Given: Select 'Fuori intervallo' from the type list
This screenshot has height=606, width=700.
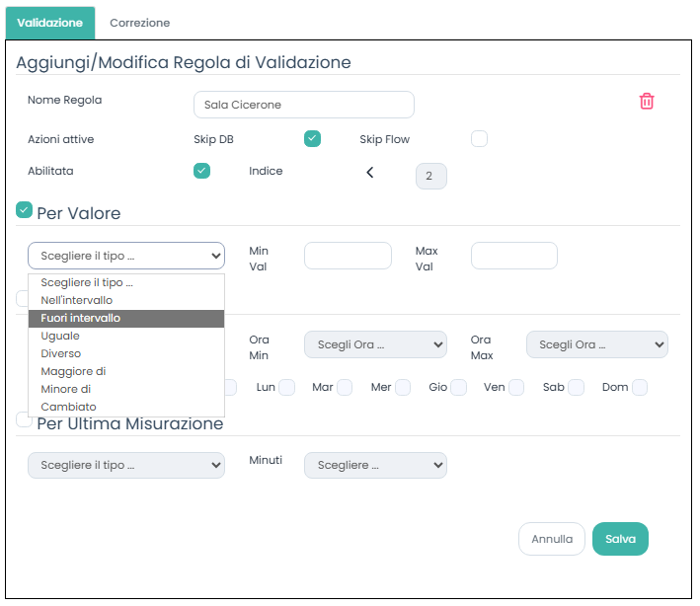Looking at the screenshot, I should point(126,318).
